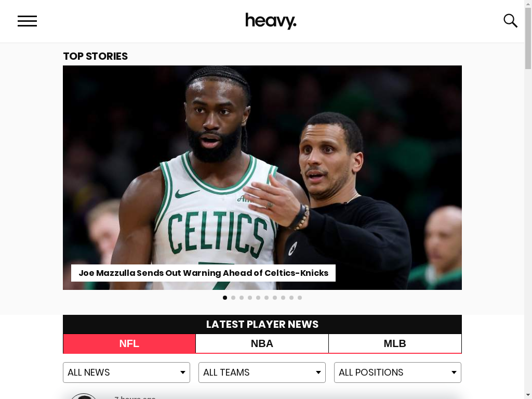Choose the seventh carousel slide dot
Image resolution: width=532 pixels, height=399 pixels.
point(275,298)
